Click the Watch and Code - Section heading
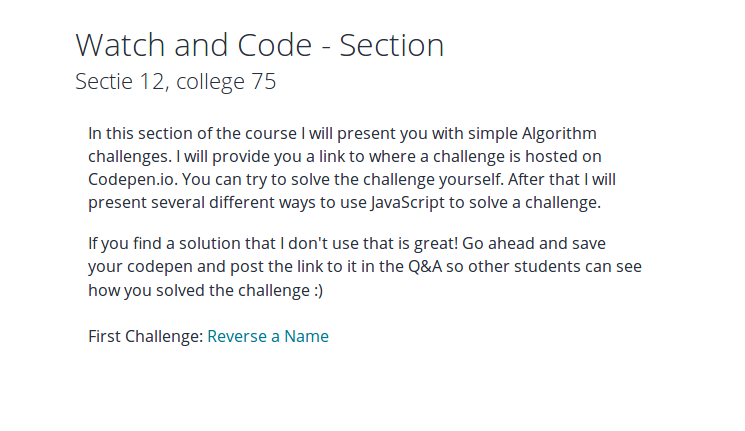The height and width of the screenshot is (431, 745). point(259,46)
